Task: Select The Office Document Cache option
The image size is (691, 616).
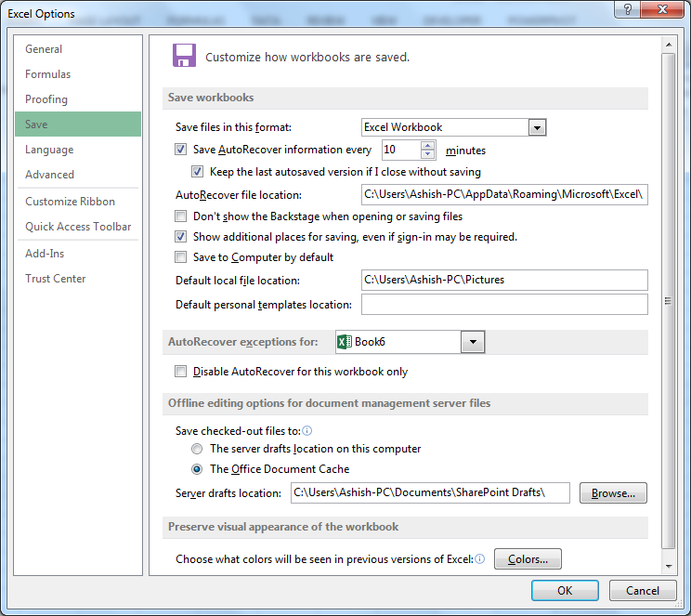Action: pyautogui.click(x=197, y=469)
